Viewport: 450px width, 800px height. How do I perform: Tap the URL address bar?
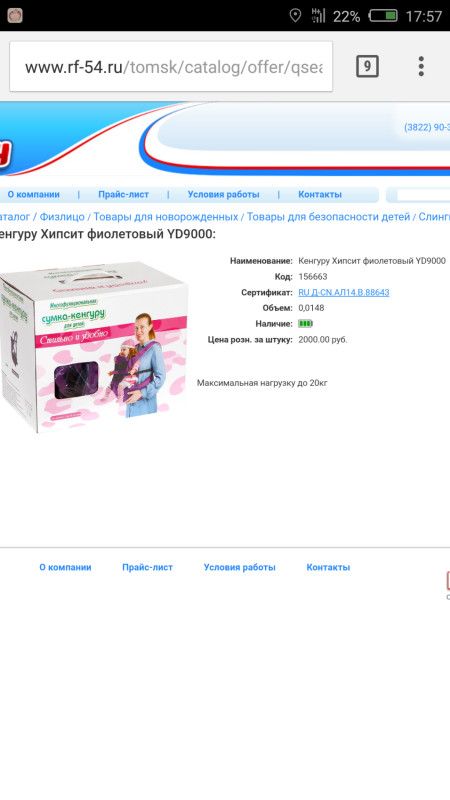click(171, 67)
